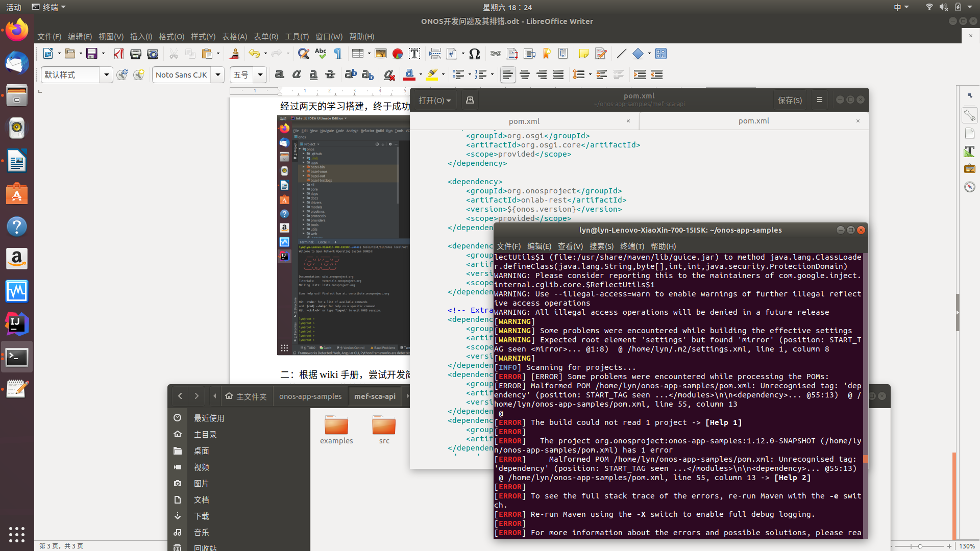Click the Export as PDF icon
The height and width of the screenshot is (551, 980).
pyautogui.click(x=119, y=54)
